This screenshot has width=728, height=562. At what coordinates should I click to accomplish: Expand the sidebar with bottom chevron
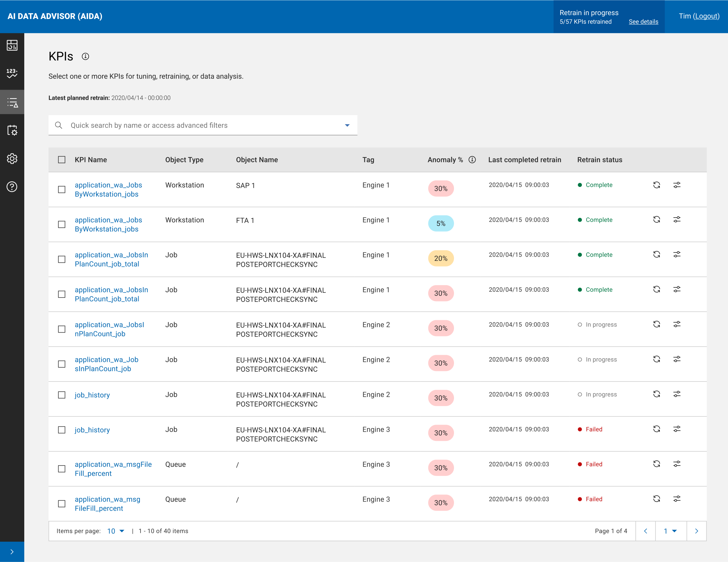(x=12, y=552)
